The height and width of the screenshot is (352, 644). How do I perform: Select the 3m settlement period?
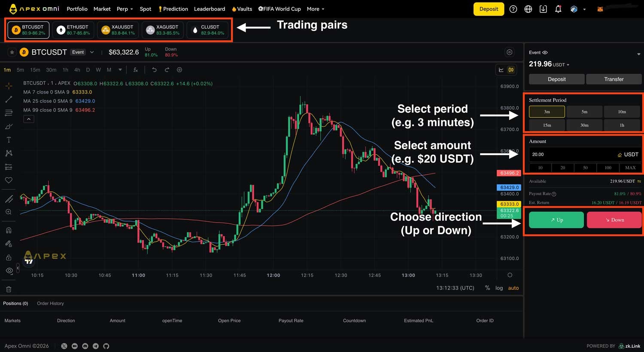pyautogui.click(x=547, y=112)
